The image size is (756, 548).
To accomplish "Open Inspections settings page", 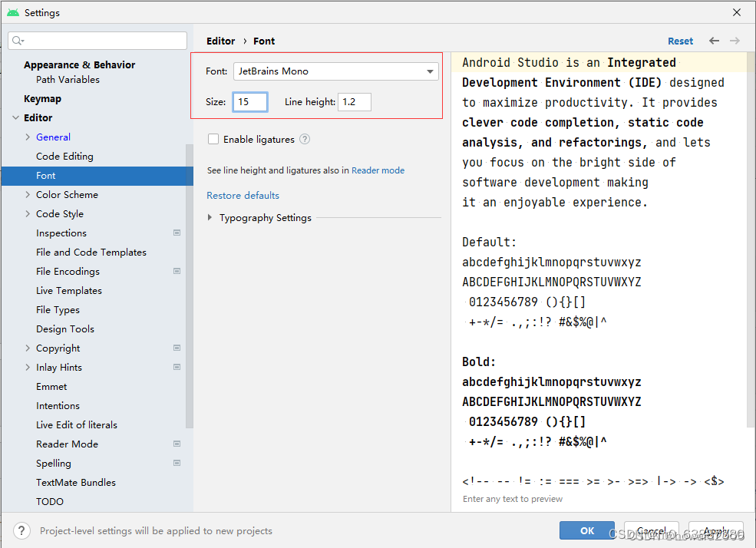I will [x=61, y=233].
